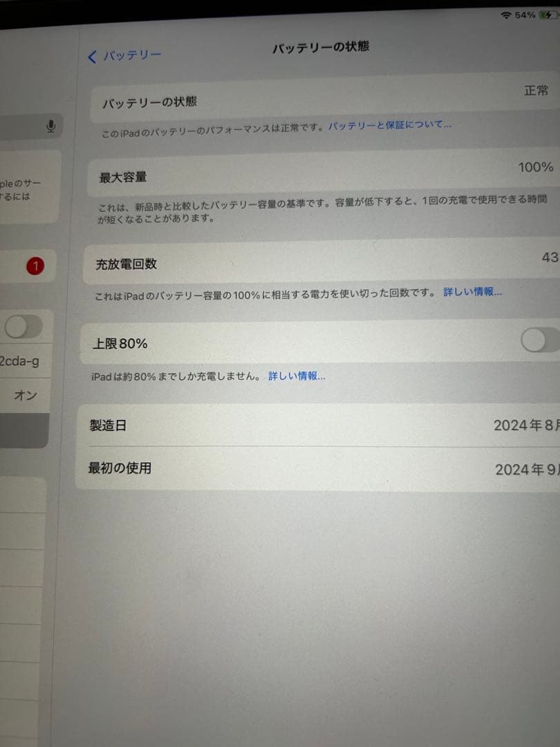The height and width of the screenshot is (747, 560).
Task: Tap the 100% maximum capacity value
Action: pos(533,167)
